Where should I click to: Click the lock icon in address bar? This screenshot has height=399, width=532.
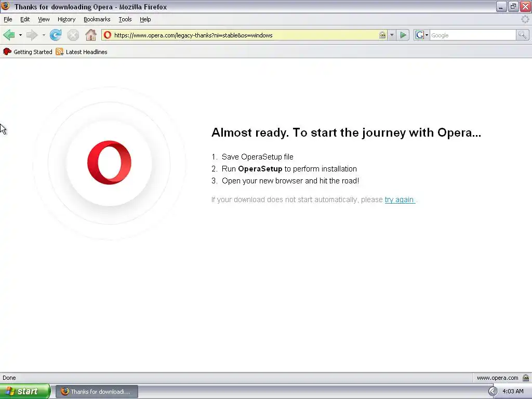click(382, 35)
